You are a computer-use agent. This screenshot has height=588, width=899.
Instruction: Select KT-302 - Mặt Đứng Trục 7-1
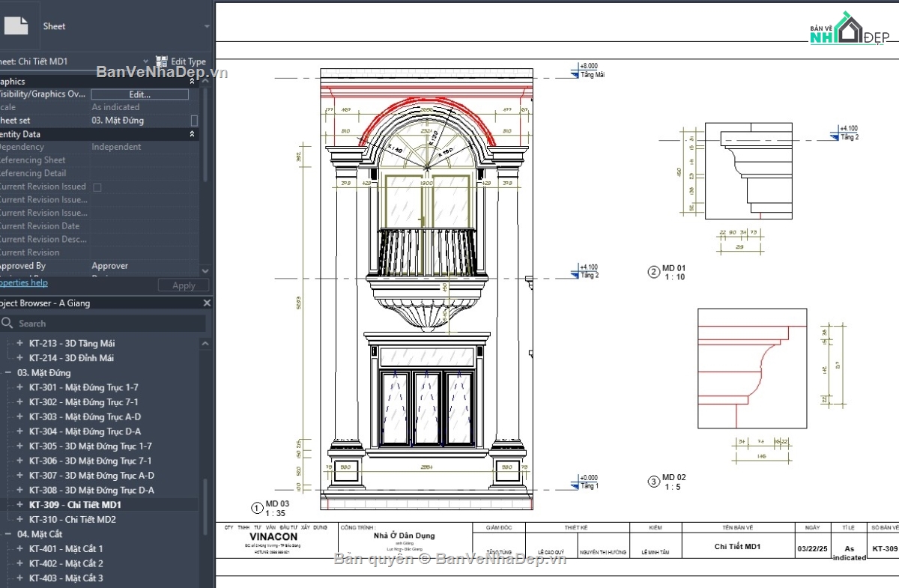(x=84, y=402)
